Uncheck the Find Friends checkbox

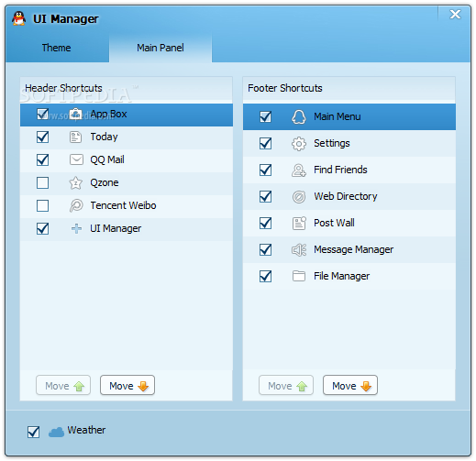coord(265,170)
